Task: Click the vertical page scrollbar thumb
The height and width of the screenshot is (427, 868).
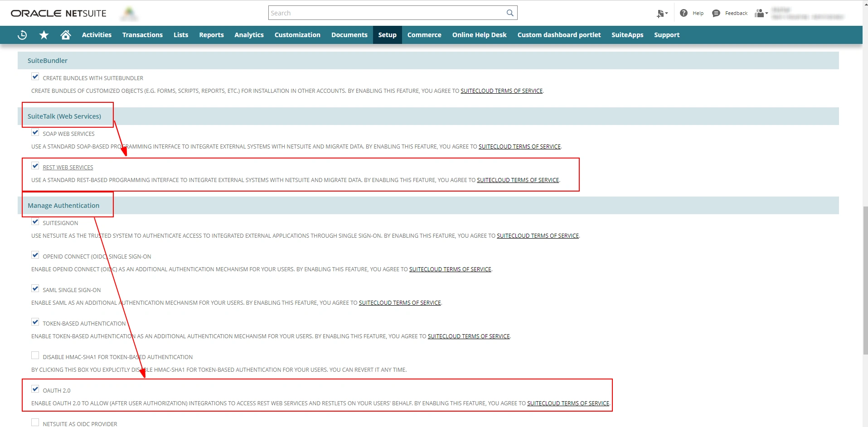Action: pyautogui.click(x=865, y=280)
